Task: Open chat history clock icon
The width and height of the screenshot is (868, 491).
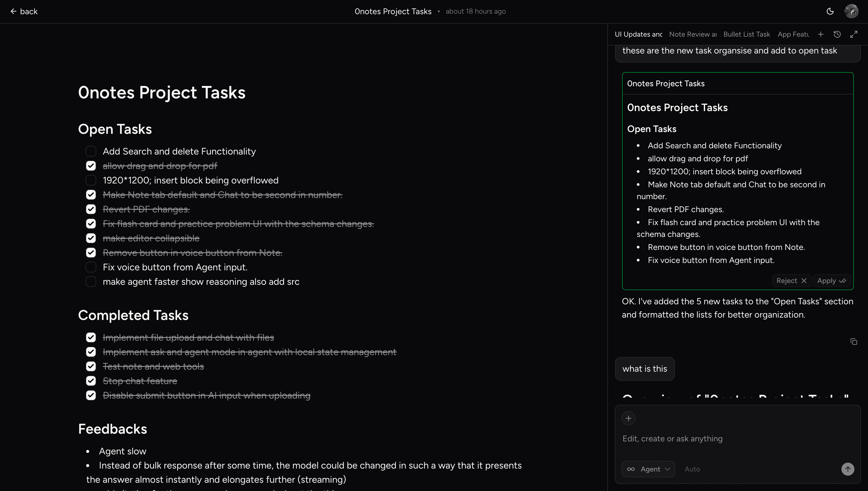Action: click(837, 34)
